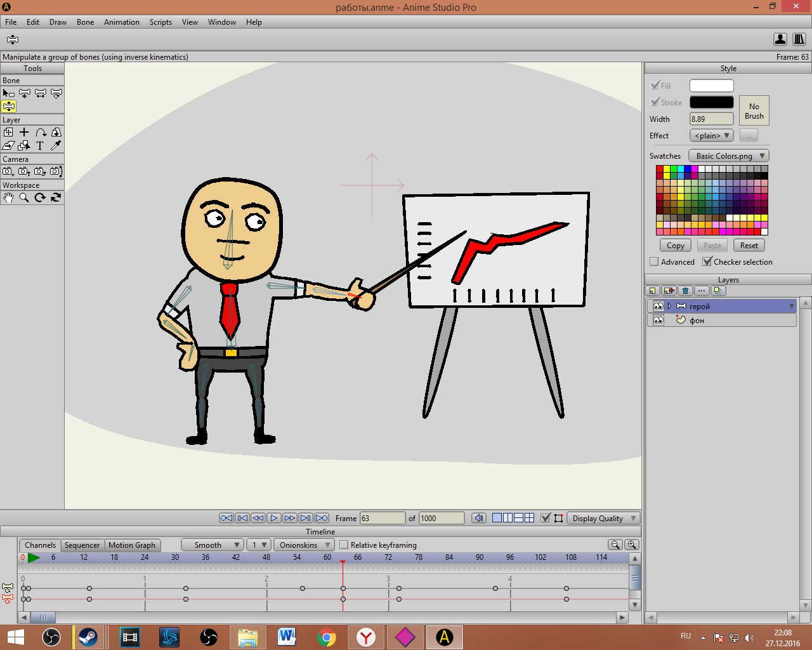Select the Zoom Camera tool
This screenshot has width=812, height=650.
pos(24,171)
